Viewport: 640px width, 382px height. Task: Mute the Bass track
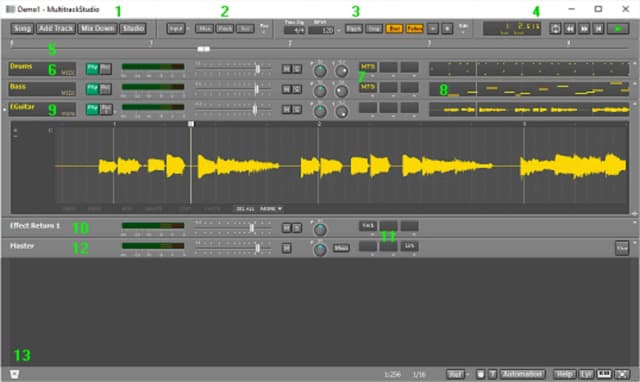click(287, 89)
